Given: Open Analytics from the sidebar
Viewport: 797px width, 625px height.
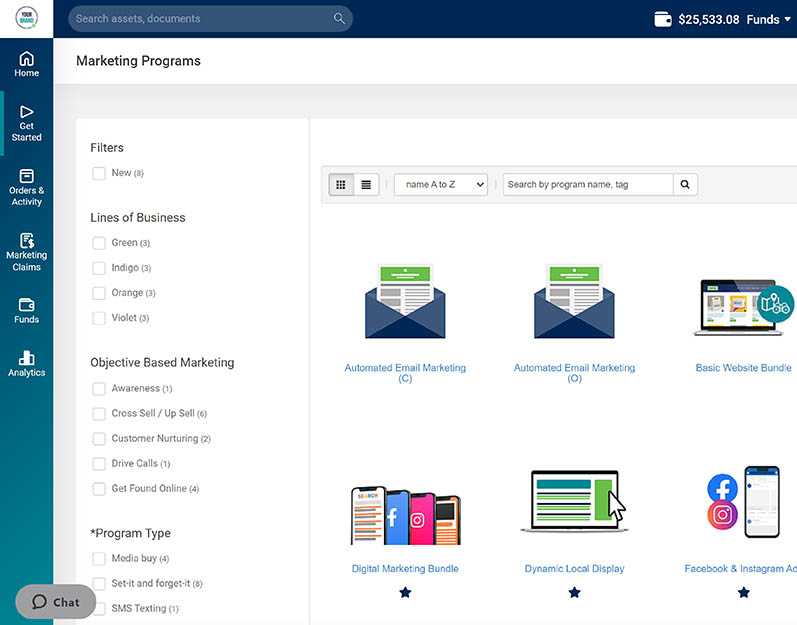Looking at the screenshot, I should (27, 364).
